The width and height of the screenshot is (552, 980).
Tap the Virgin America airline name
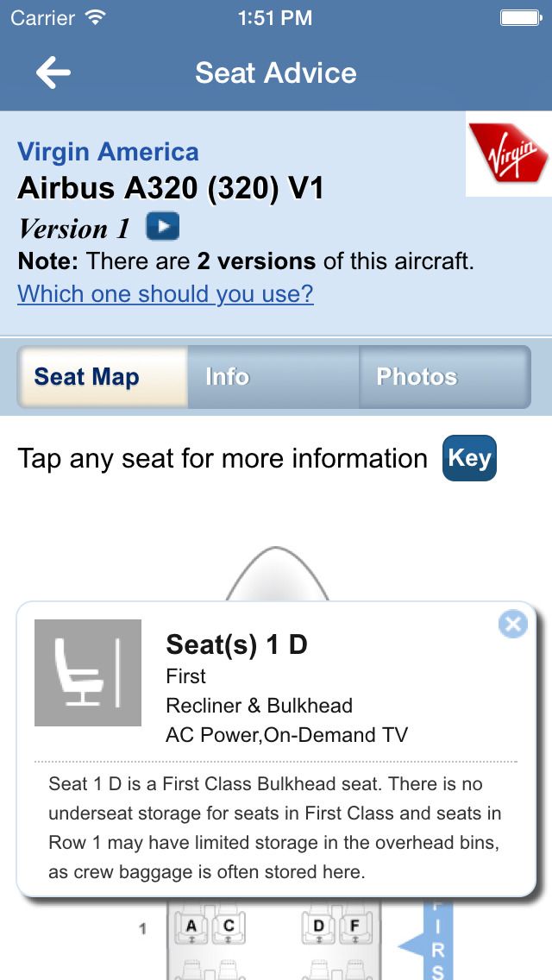108,152
